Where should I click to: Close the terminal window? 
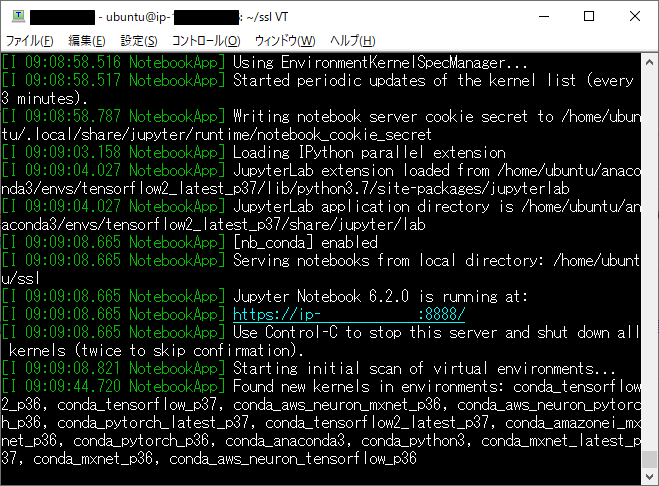click(635, 17)
